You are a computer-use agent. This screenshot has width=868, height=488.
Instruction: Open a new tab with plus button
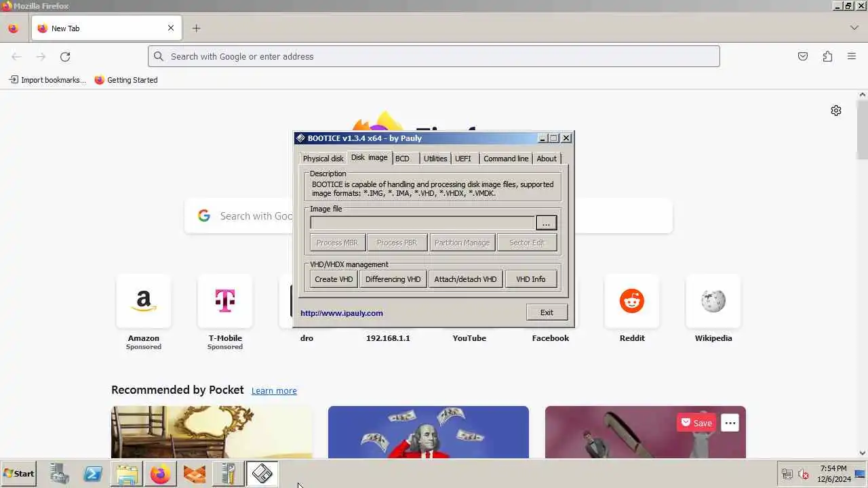(196, 28)
